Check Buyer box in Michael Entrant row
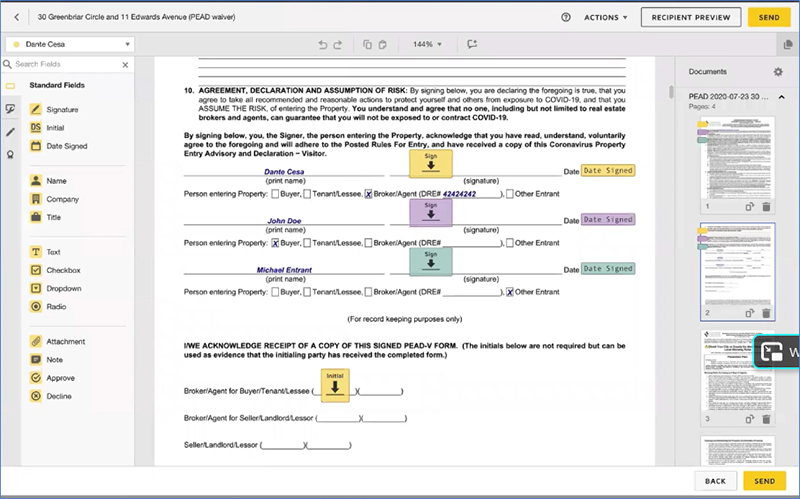The width and height of the screenshot is (800, 499). coord(275,292)
